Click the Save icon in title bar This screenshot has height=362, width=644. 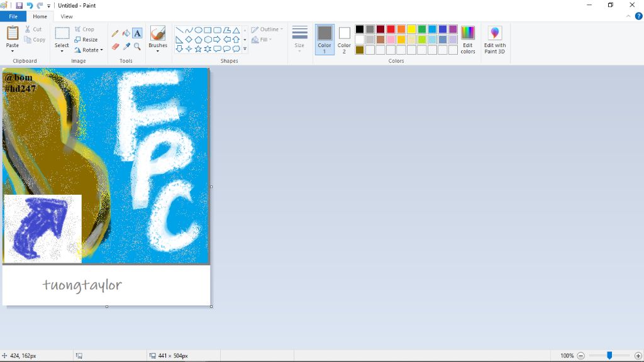[x=19, y=5]
